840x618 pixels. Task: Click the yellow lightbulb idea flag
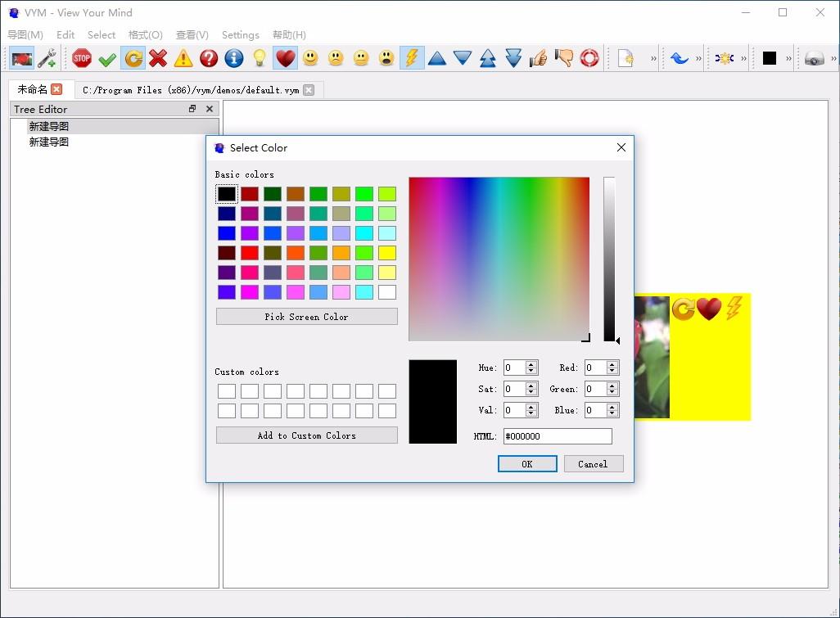[260, 58]
